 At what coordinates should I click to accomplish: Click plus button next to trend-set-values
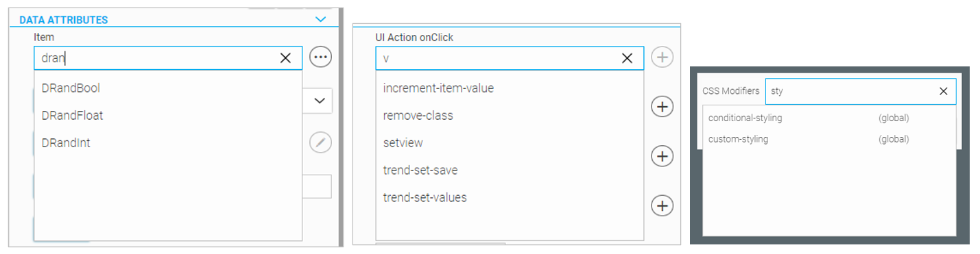pyautogui.click(x=662, y=205)
